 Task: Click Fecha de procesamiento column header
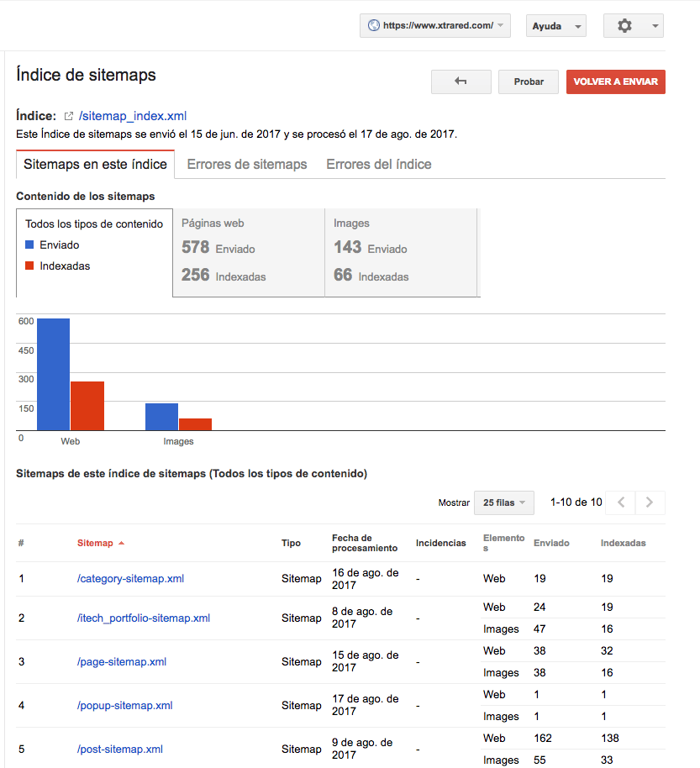tap(365, 543)
